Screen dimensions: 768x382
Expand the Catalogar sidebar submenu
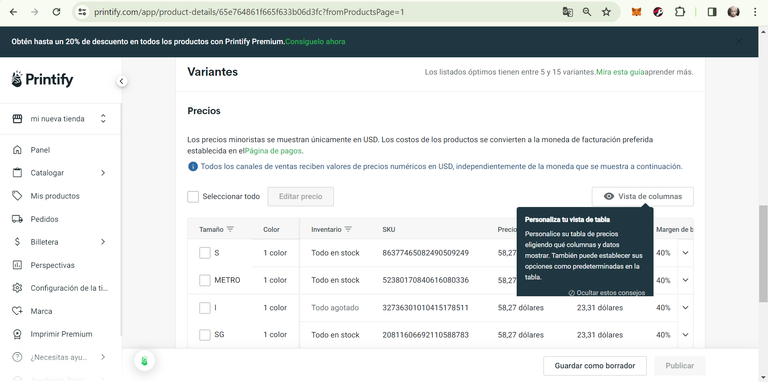(x=103, y=173)
